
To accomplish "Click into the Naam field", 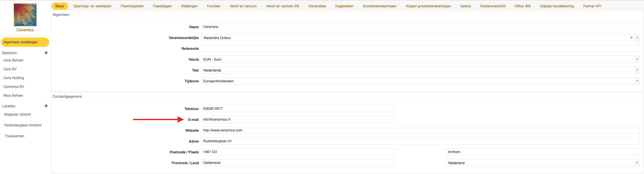I will [420, 27].
